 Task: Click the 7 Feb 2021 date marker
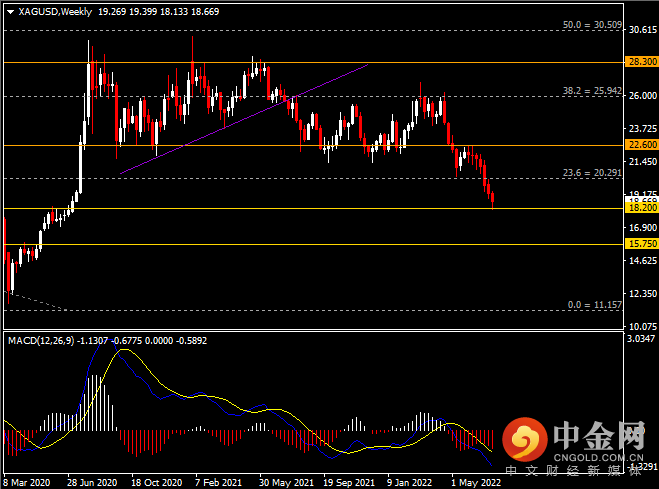[219, 483]
